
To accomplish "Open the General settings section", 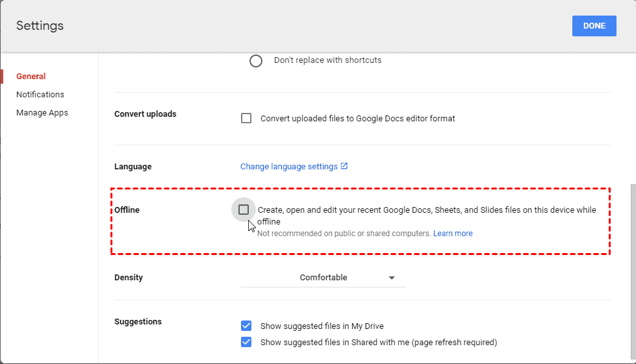I will coord(31,77).
